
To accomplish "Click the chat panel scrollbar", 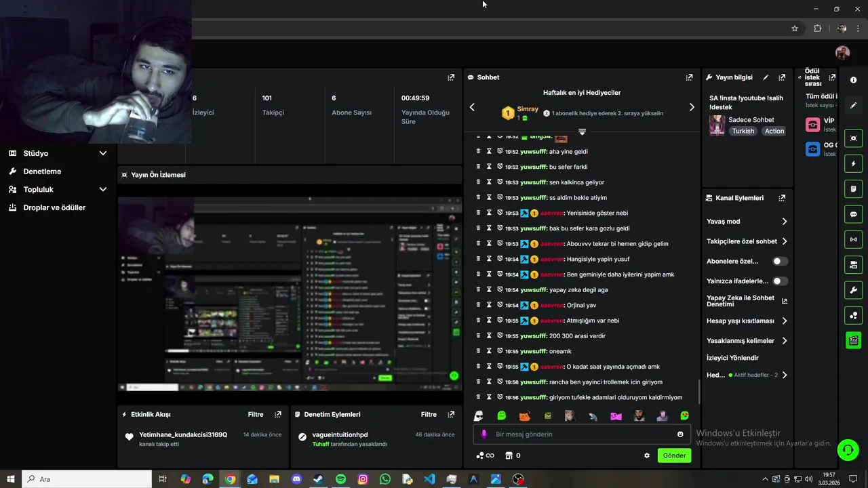I will (x=699, y=392).
